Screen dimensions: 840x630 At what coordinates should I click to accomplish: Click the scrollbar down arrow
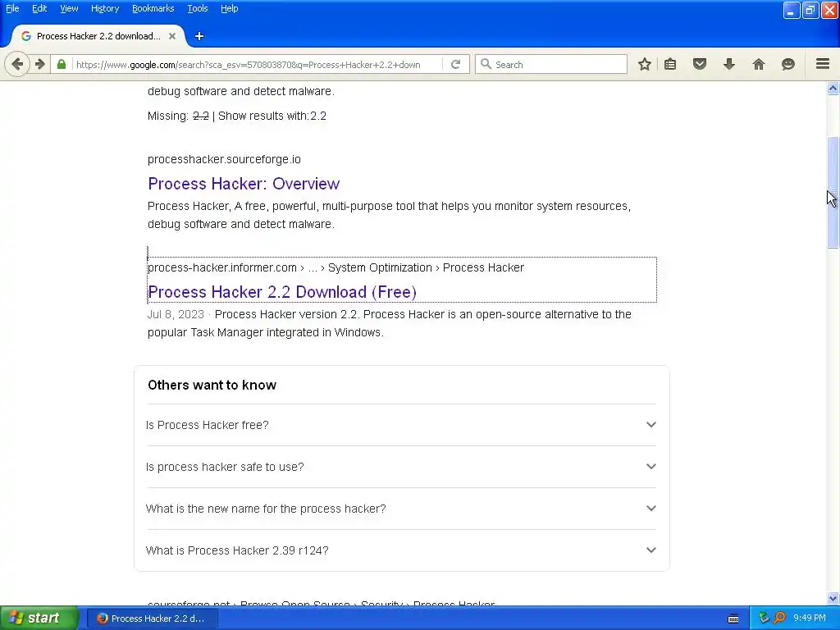[x=833, y=598]
